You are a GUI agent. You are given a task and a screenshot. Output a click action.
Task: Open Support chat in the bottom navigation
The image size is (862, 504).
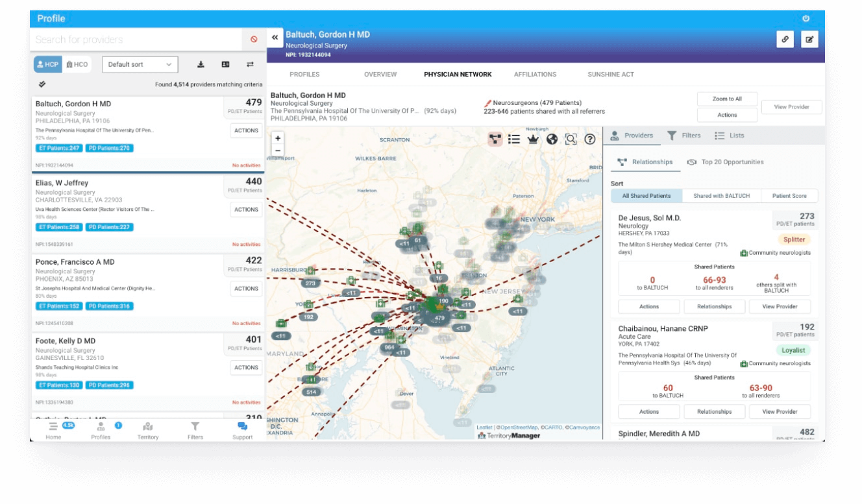point(242,431)
